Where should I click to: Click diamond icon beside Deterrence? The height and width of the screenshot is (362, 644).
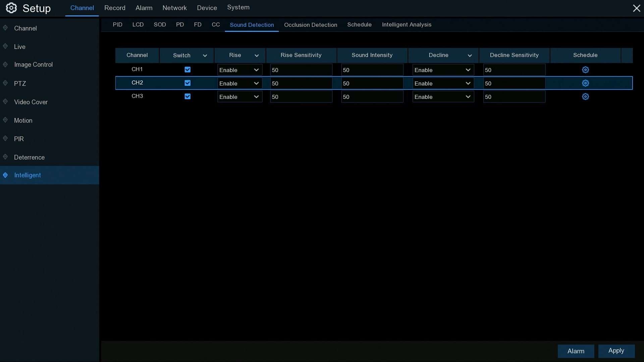coord(5,157)
